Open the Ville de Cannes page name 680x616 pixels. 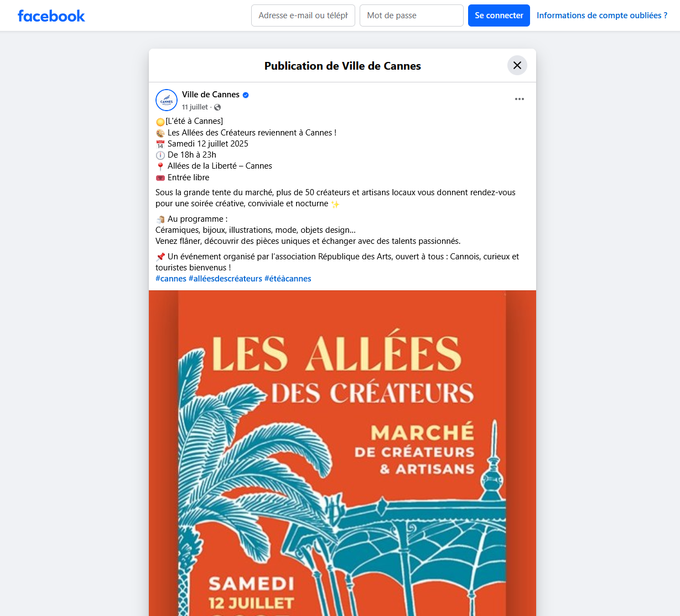point(211,95)
